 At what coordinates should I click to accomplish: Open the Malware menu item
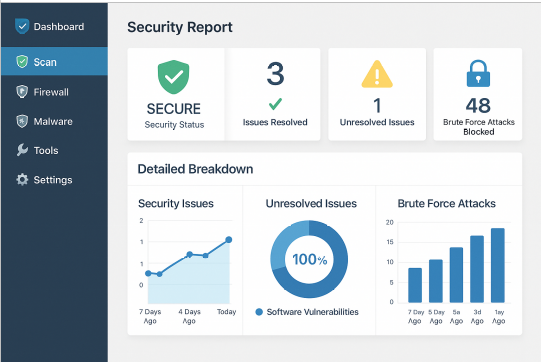pyautogui.click(x=54, y=121)
